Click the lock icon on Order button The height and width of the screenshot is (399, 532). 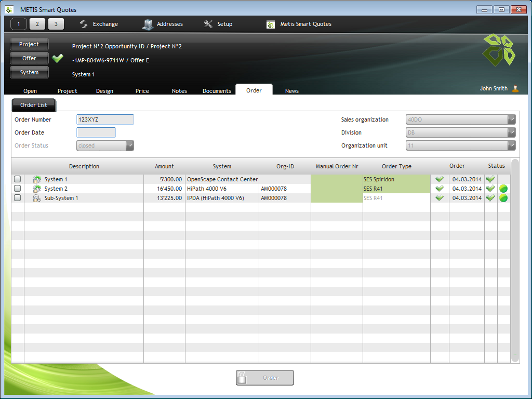pyautogui.click(x=242, y=378)
